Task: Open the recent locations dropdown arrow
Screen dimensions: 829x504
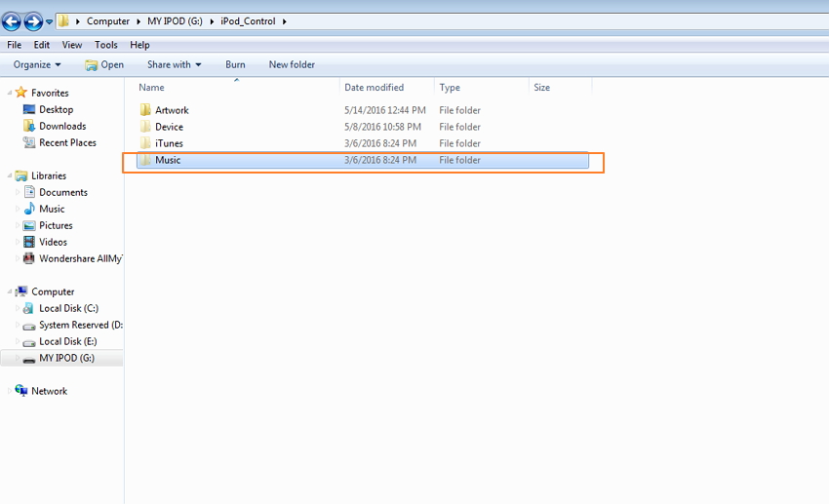Action: click(50, 21)
